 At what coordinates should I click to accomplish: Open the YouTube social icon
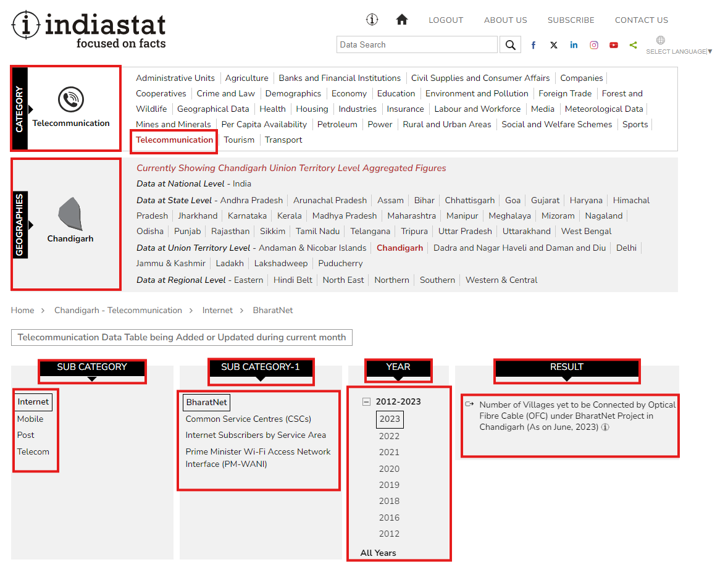(613, 45)
